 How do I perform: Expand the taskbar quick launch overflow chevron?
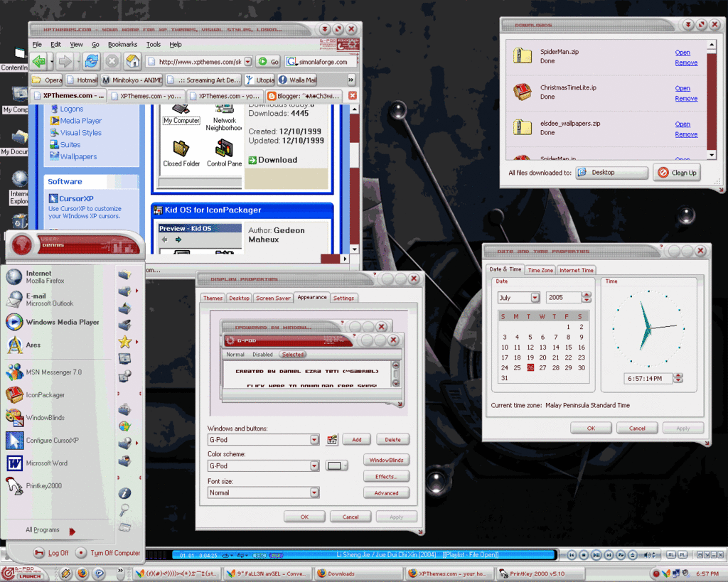tap(119, 571)
